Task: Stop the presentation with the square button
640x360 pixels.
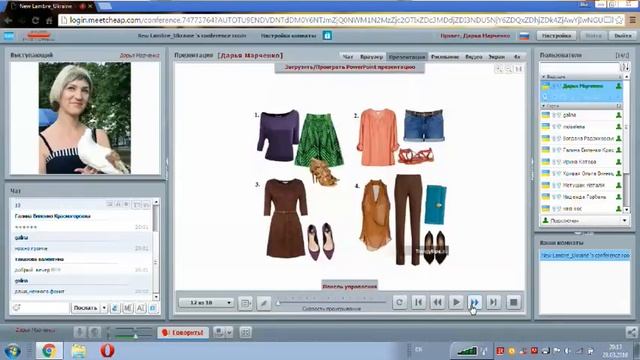Action: [513, 302]
